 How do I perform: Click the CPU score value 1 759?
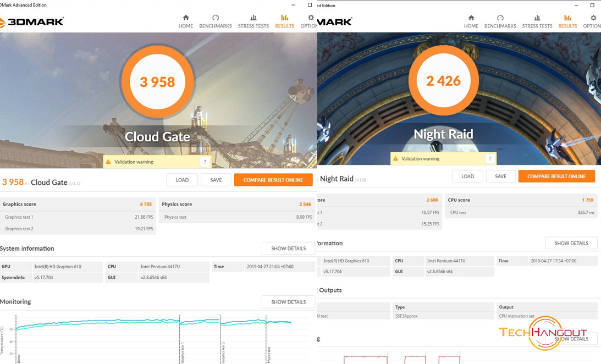point(588,200)
